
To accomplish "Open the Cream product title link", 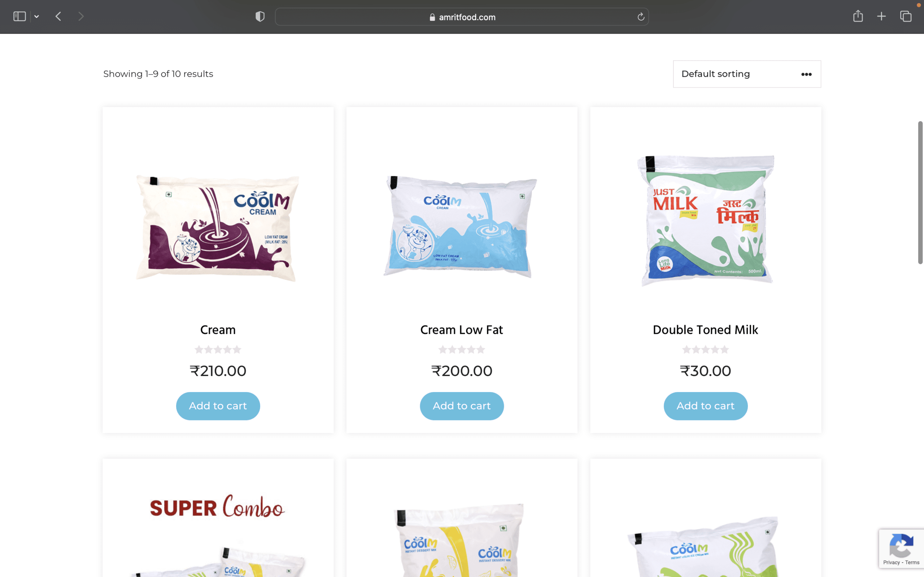I will tap(218, 330).
